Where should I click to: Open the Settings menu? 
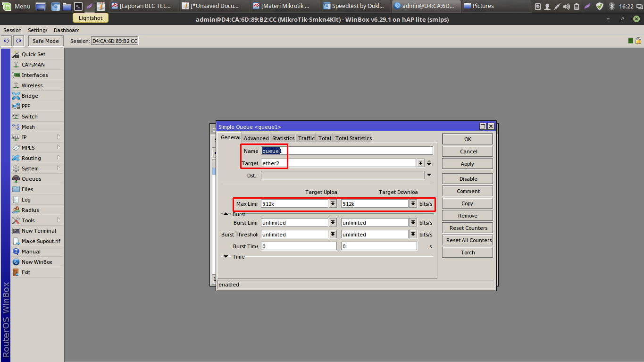click(38, 30)
